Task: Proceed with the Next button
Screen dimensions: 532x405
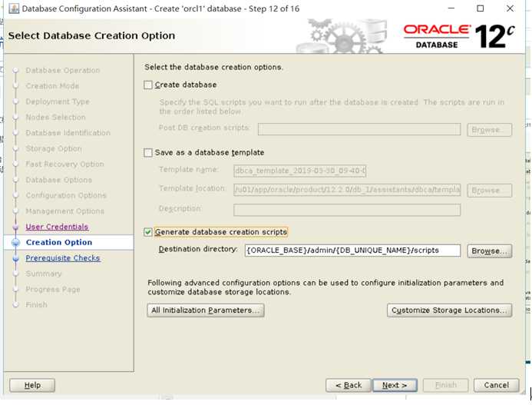Action: point(395,385)
